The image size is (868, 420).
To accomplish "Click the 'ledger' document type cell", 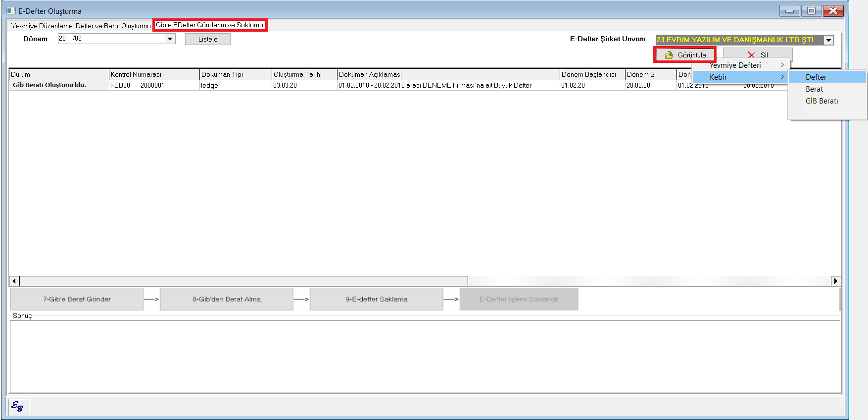I will [236, 85].
